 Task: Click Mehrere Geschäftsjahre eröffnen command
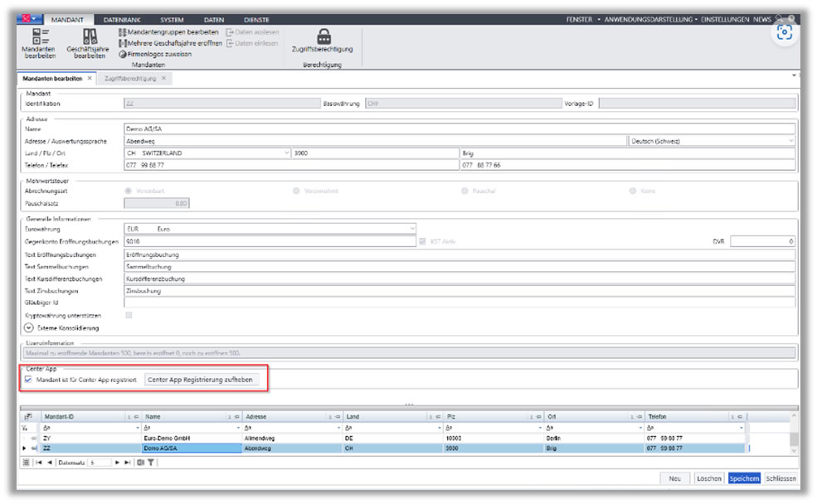170,43
